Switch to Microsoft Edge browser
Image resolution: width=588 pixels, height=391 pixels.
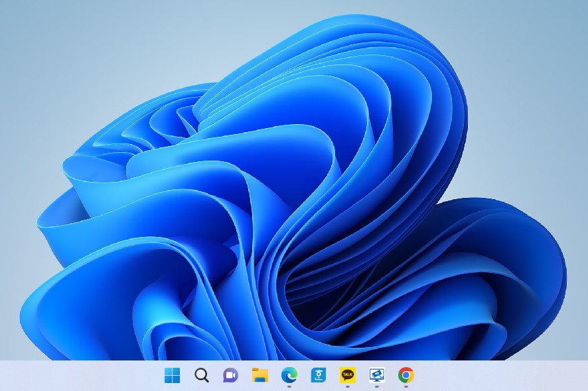(x=289, y=375)
